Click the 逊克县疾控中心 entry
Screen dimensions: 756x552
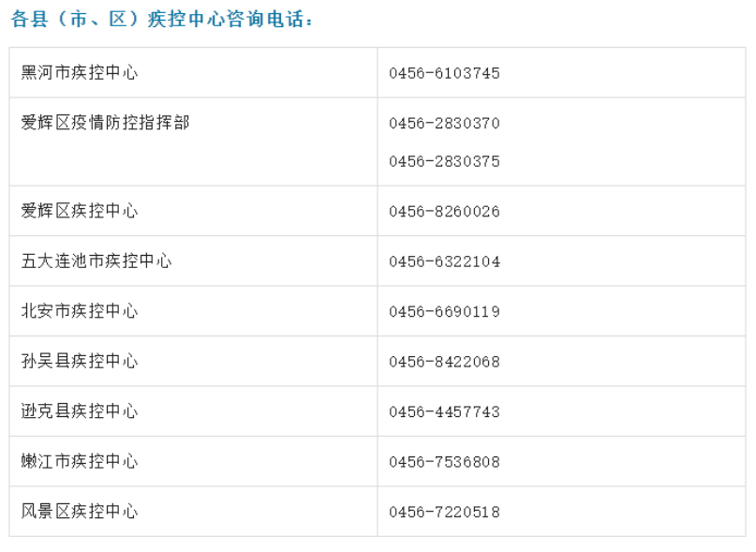click(x=80, y=411)
